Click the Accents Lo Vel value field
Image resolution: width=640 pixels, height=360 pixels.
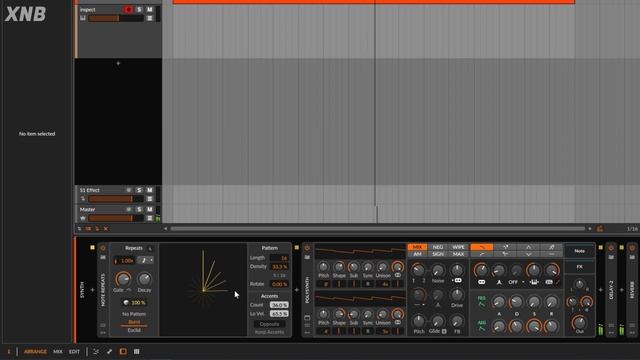279,314
